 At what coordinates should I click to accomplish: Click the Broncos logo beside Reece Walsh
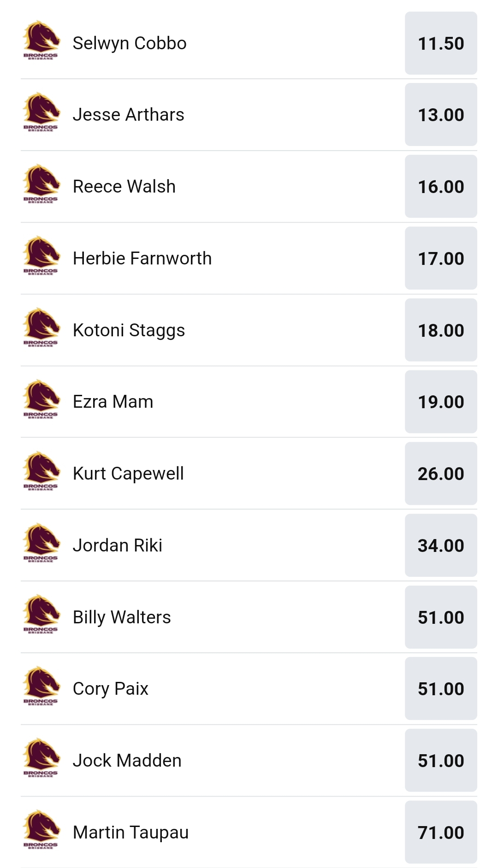coord(41,184)
